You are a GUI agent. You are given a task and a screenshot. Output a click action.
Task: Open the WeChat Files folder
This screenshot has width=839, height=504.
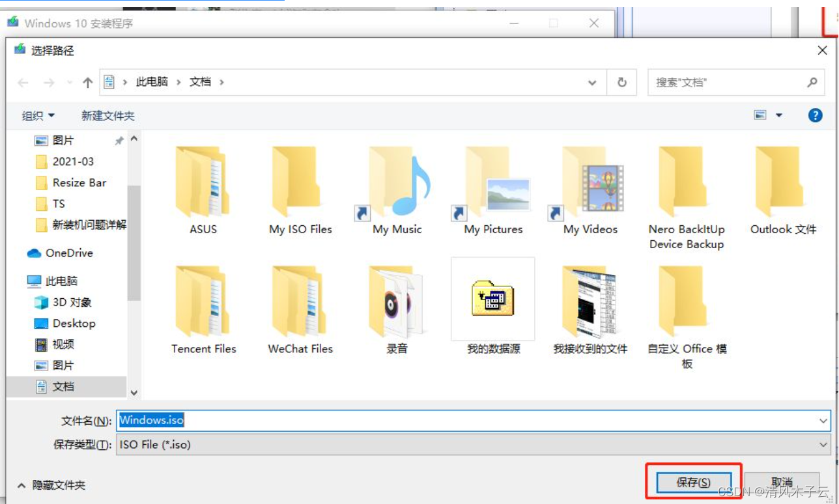point(300,309)
